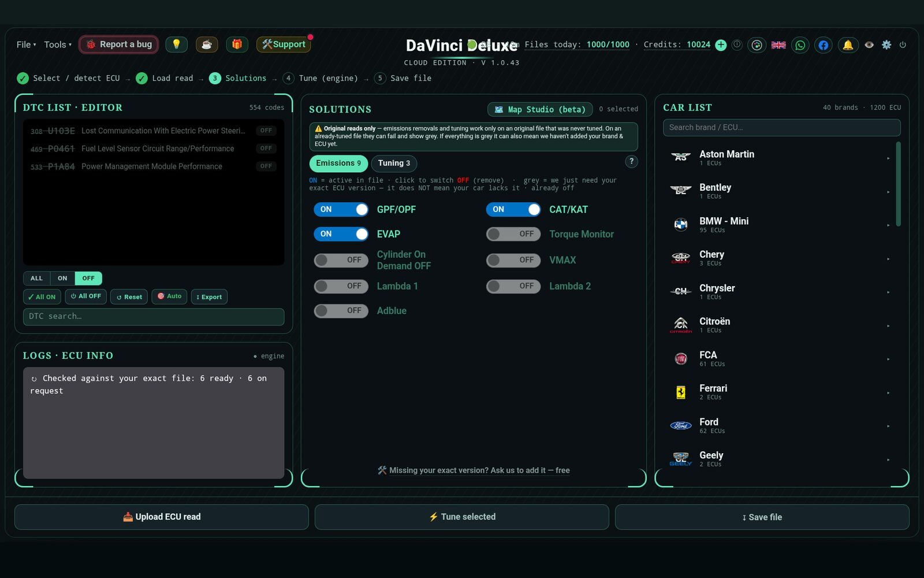Click the Ford oval logo

681,425
